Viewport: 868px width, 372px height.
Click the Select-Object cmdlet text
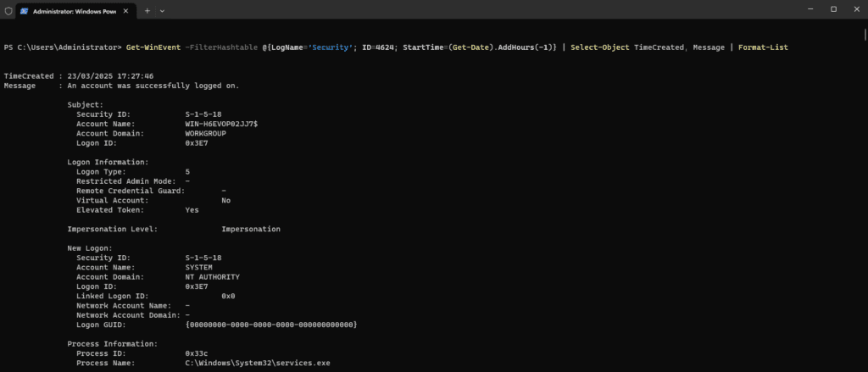click(600, 47)
